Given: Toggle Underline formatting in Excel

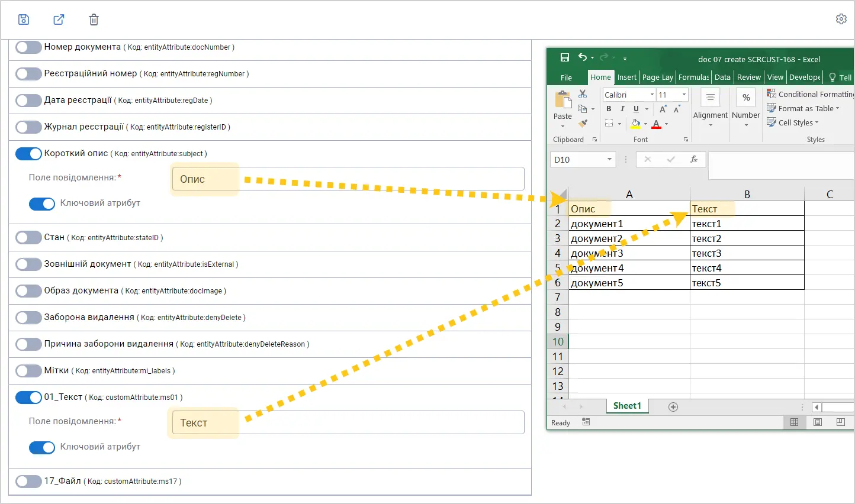Looking at the screenshot, I should (636, 109).
